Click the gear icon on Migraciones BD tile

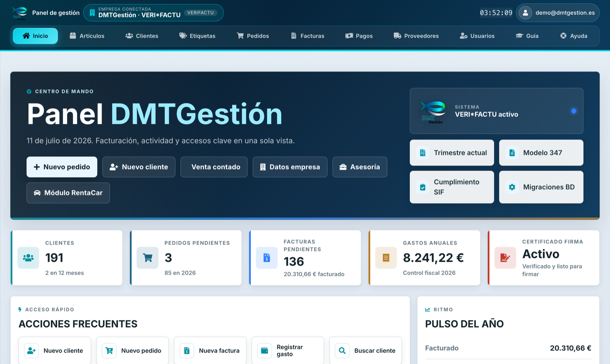(x=512, y=187)
